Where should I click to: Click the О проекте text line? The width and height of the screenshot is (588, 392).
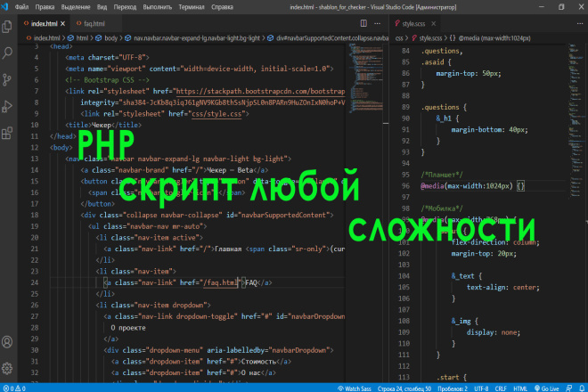tap(128, 328)
